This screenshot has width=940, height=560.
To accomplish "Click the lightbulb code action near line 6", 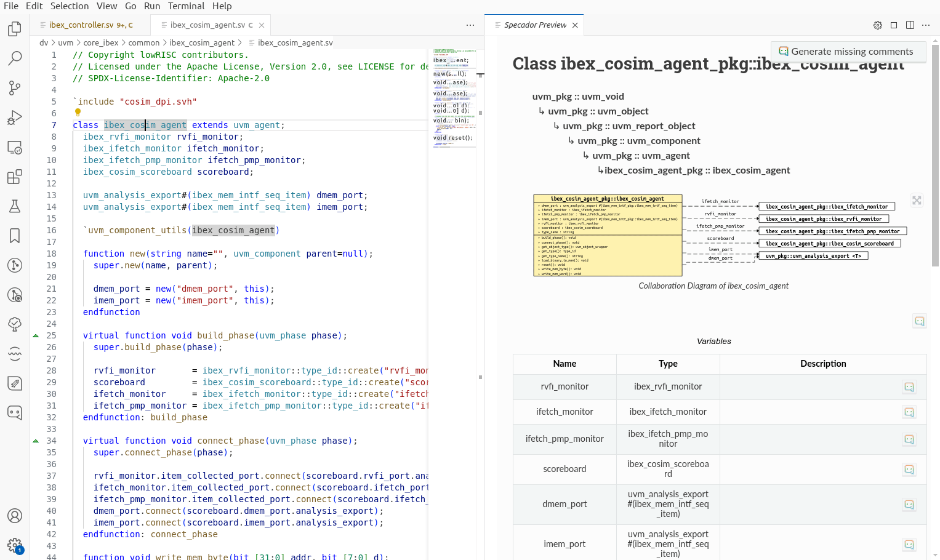I will tap(77, 112).
